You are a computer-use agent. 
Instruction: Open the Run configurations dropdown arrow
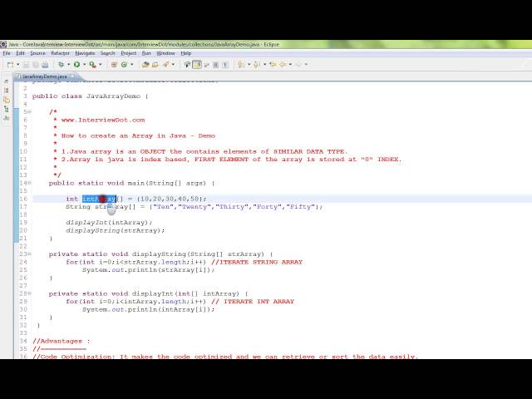click(84, 65)
